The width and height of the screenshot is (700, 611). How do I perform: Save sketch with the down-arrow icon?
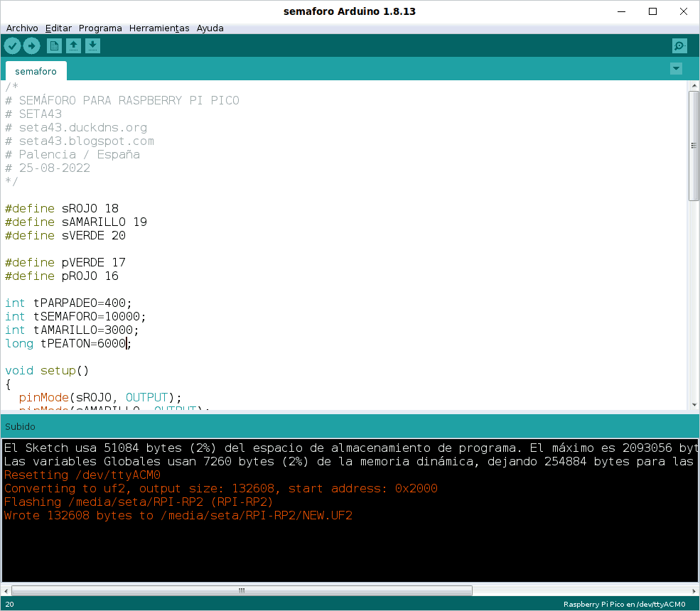point(92,45)
